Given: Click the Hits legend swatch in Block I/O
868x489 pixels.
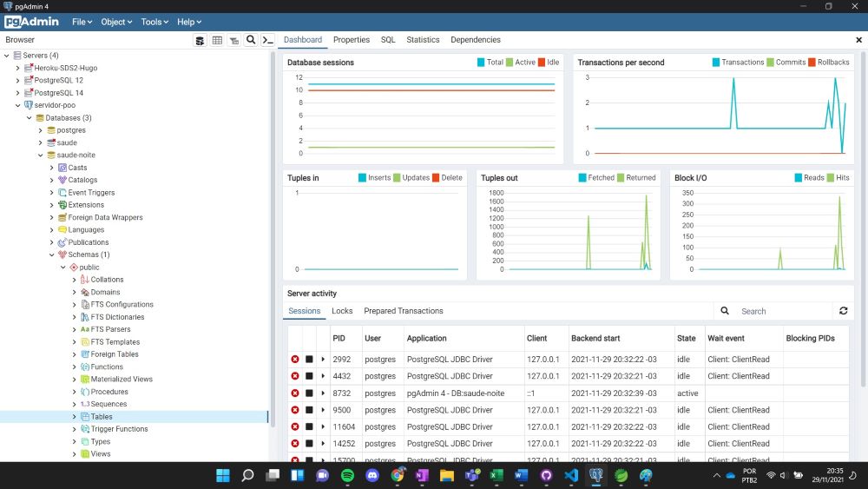Looking at the screenshot, I should coord(831,178).
